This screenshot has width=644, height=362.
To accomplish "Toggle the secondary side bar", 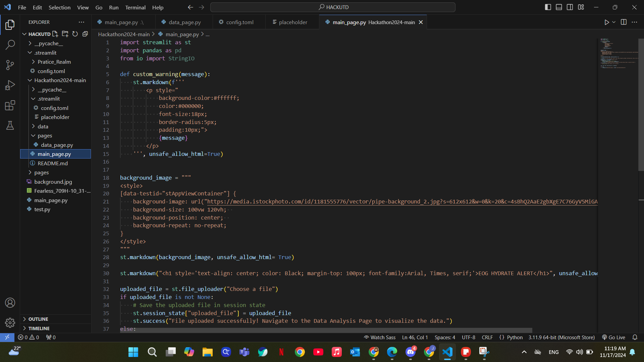I will tap(570, 7).
